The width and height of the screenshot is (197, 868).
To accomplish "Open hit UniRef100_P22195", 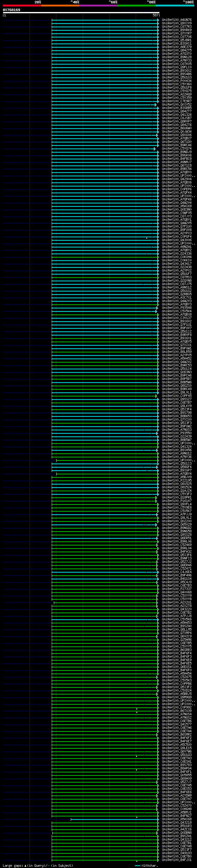I will point(177,481).
